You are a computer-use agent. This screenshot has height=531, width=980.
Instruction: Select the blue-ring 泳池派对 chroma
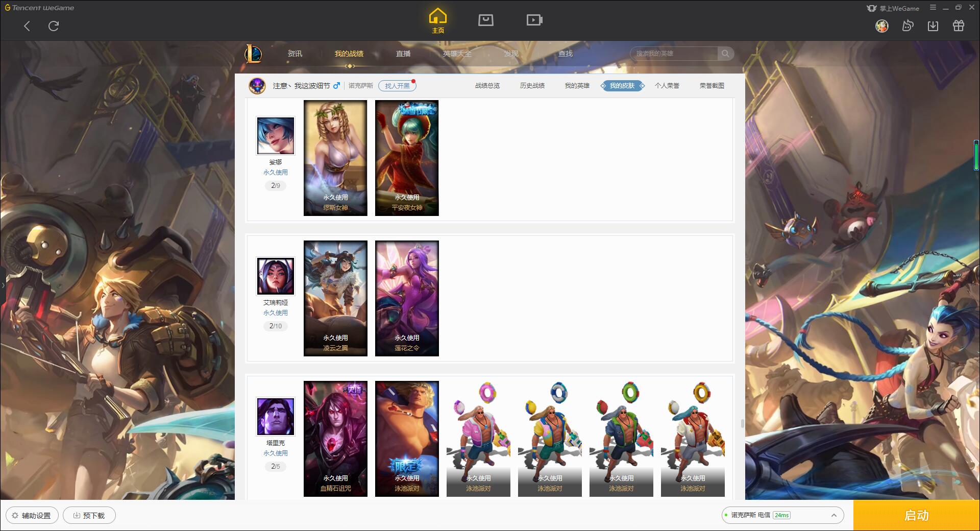point(550,439)
